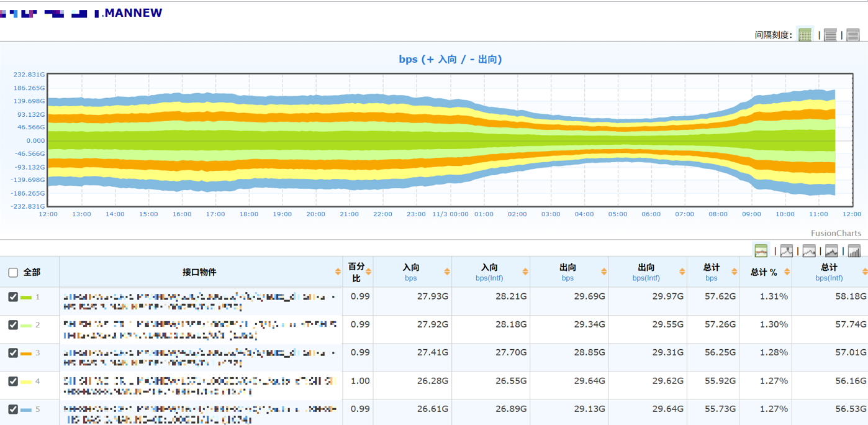Pick the coarse two-row interval scale icon

click(853, 35)
